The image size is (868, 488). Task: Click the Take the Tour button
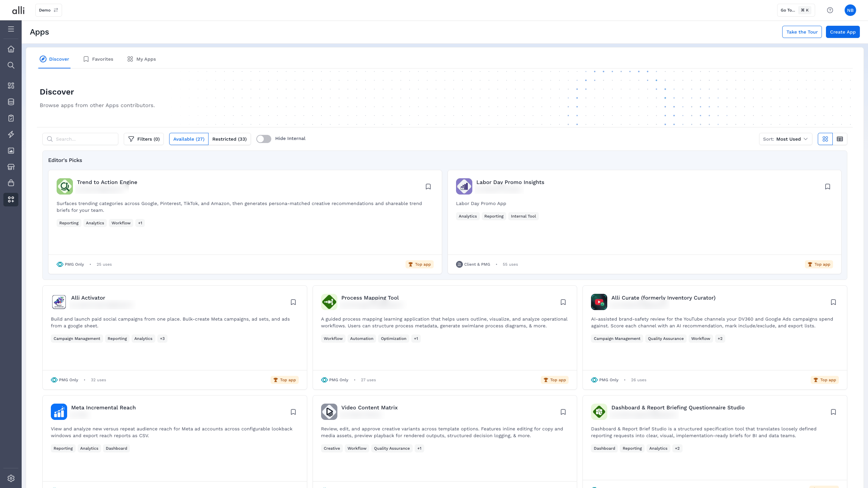(x=802, y=32)
